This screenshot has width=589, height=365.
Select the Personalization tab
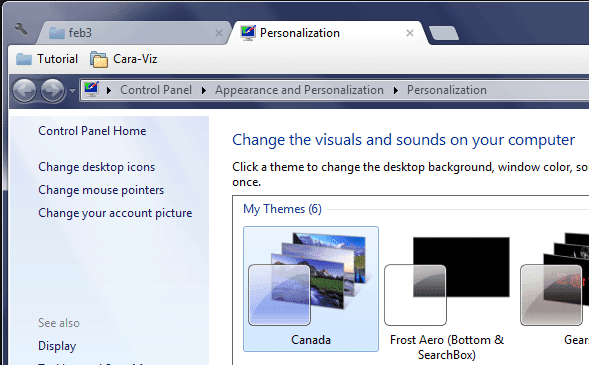(329, 33)
